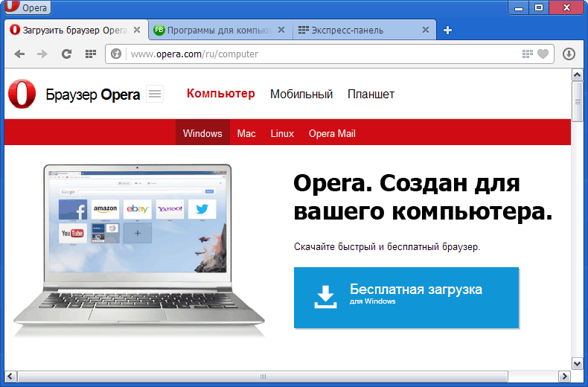Open Speed Dial grid icon in toolbar

coord(90,54)
